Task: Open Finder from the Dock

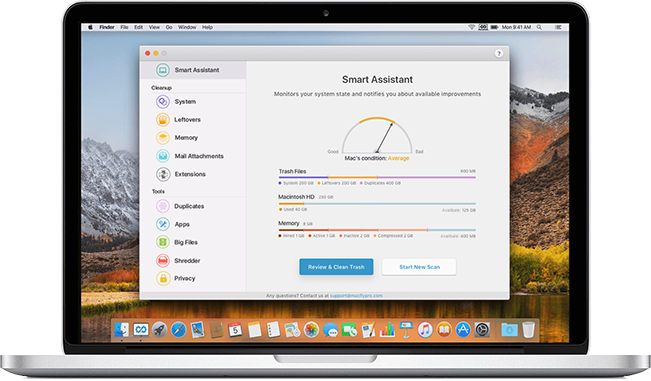Action: (122, 330)
